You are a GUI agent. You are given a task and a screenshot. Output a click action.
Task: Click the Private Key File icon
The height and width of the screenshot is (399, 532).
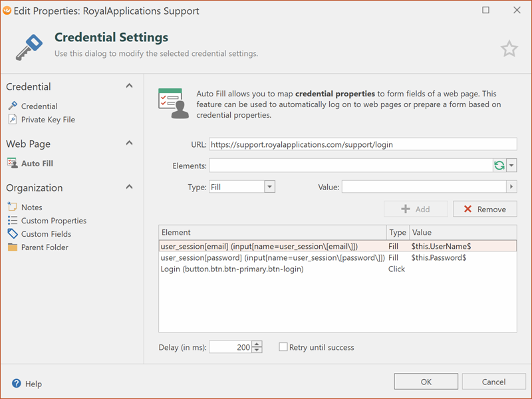tap(13, 120)
